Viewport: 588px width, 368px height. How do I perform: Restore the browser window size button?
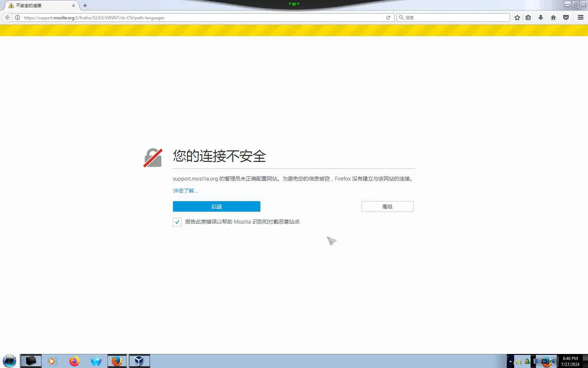[x=575, y=5]
